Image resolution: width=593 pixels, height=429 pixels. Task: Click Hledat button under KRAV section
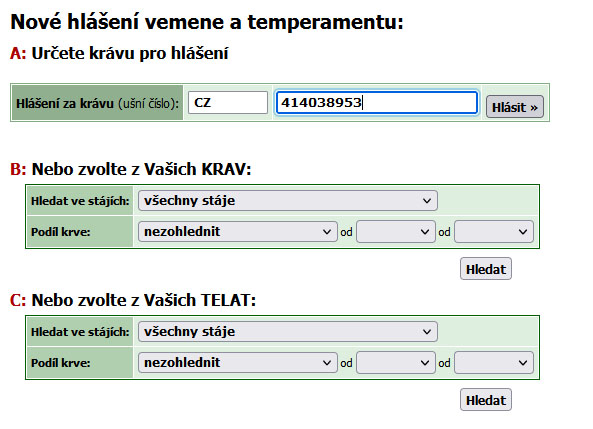[x=486, y=269]
